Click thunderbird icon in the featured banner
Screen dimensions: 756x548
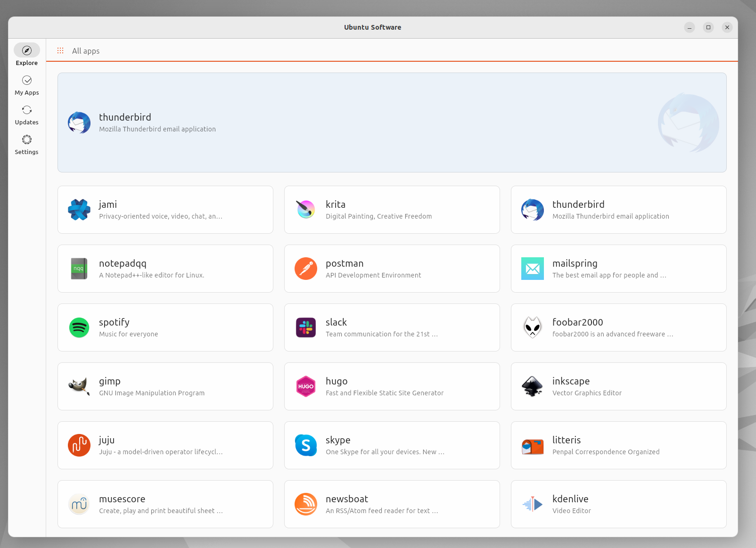[x=79, y=123]
